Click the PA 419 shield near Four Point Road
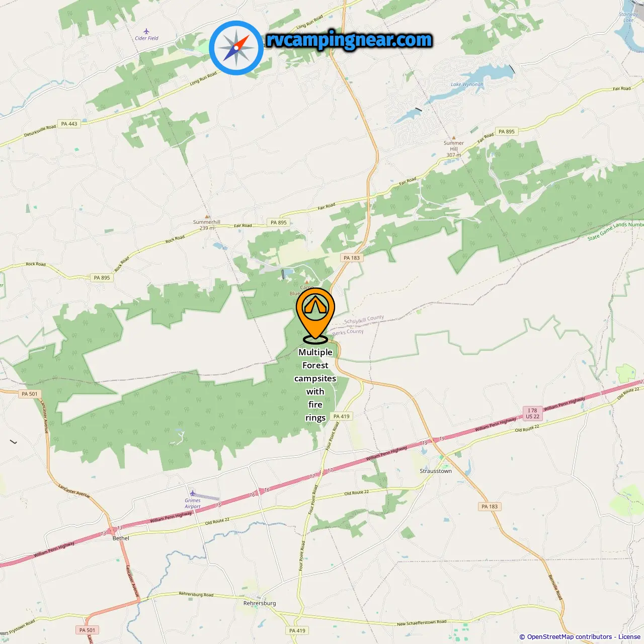Image resolution: width=644 pixels, height=644 pixels. (341, 416)
